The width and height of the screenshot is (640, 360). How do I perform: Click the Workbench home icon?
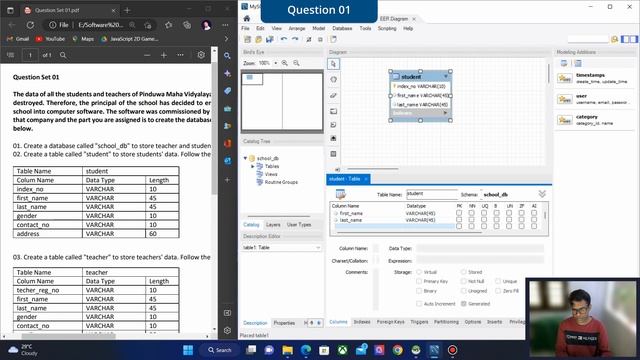247,18
